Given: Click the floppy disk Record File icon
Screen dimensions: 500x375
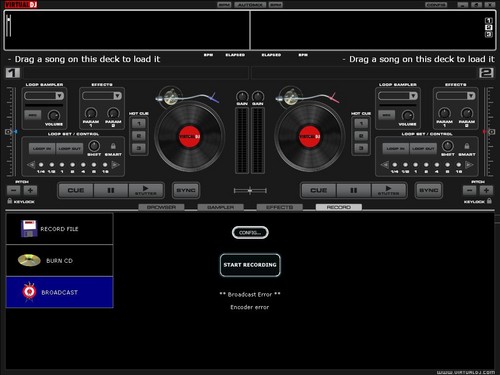Looking at the screenshot, I should click(x=29, y=229).
